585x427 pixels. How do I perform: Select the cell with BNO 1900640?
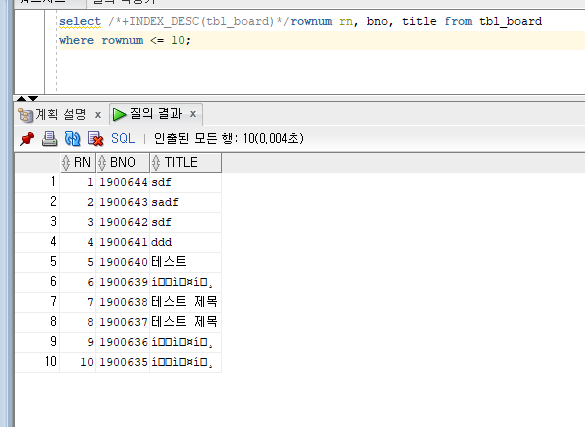click(x=123, y=262)
